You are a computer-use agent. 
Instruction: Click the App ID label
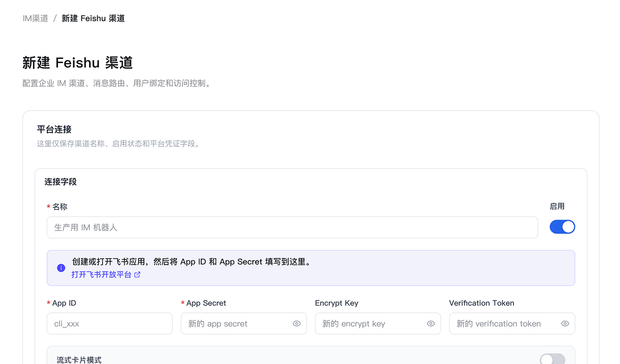point(64,303)
